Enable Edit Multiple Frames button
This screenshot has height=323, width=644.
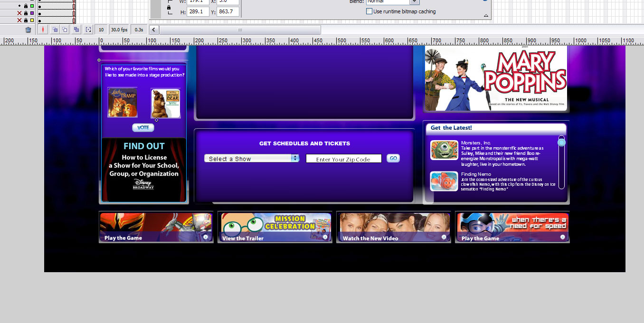[76, 29]
